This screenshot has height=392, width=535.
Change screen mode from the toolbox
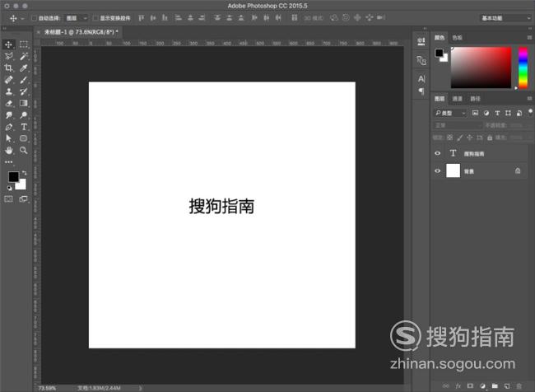(x=24, y=199)
